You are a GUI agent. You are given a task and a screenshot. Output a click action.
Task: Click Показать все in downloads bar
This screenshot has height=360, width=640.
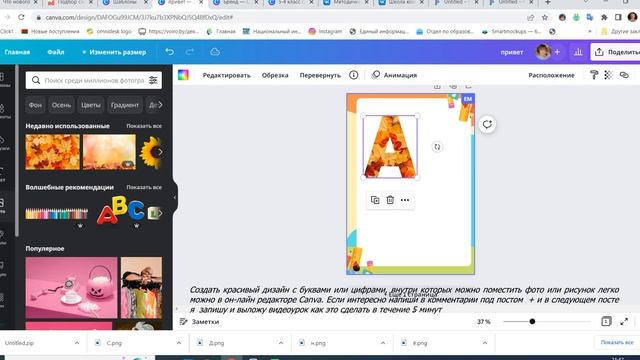click(x=617, y=342)
